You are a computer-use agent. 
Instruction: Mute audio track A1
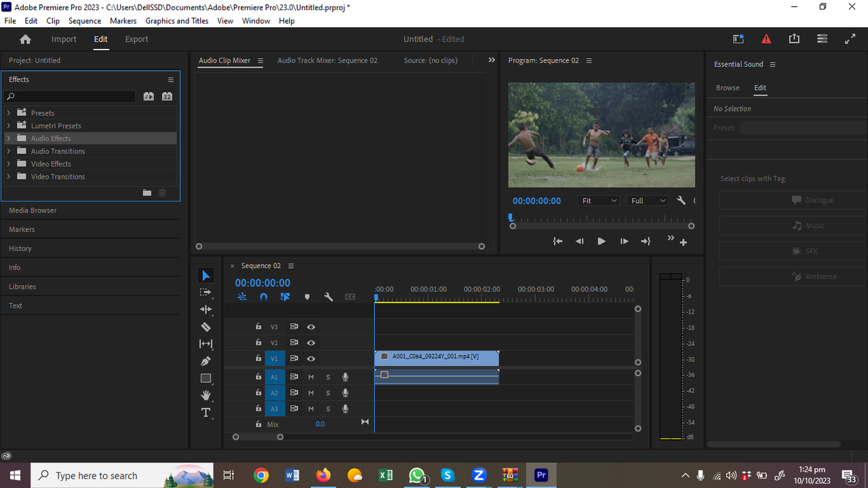tap(311, 377)
